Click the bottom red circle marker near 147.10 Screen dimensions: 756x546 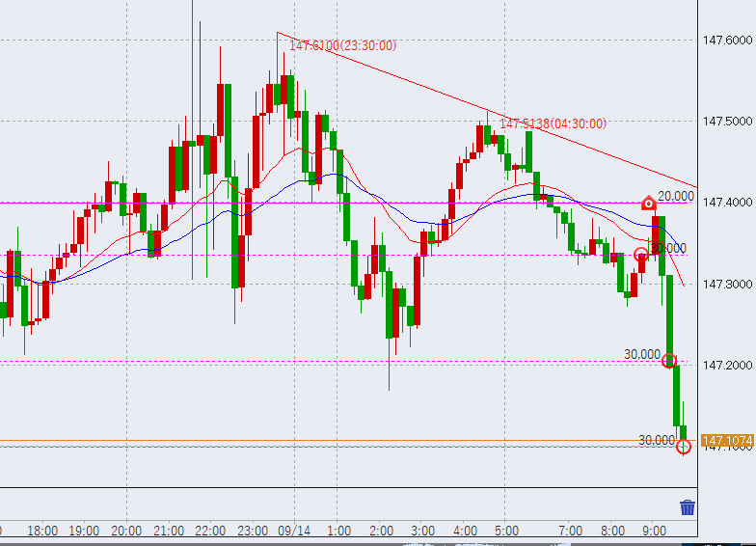click(x=684, y=446)
